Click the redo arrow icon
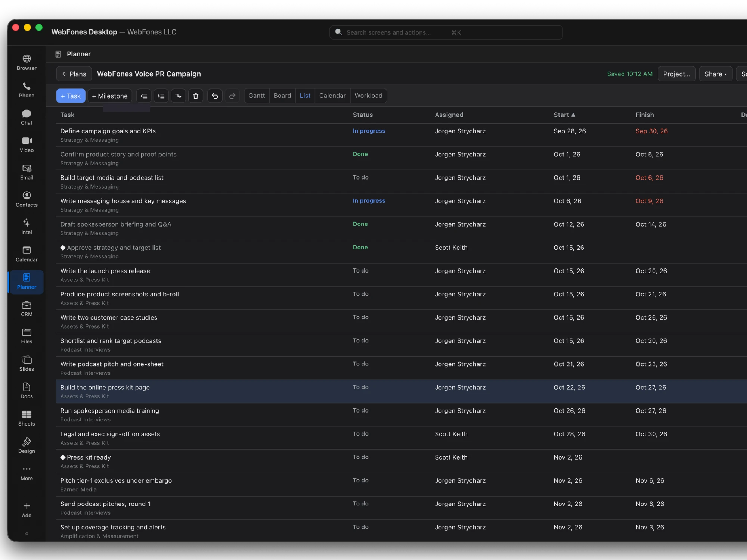Screen dimensions: 747x560 click(232, 96)
